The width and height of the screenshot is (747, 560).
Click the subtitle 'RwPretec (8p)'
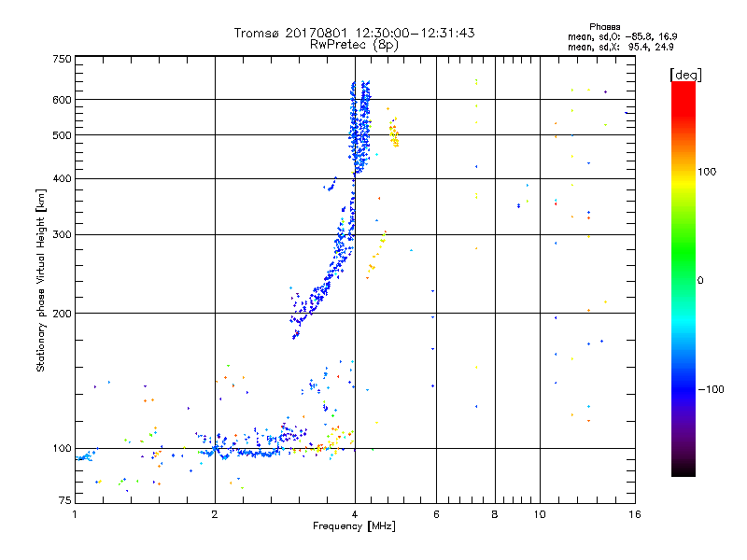[354, 45]
